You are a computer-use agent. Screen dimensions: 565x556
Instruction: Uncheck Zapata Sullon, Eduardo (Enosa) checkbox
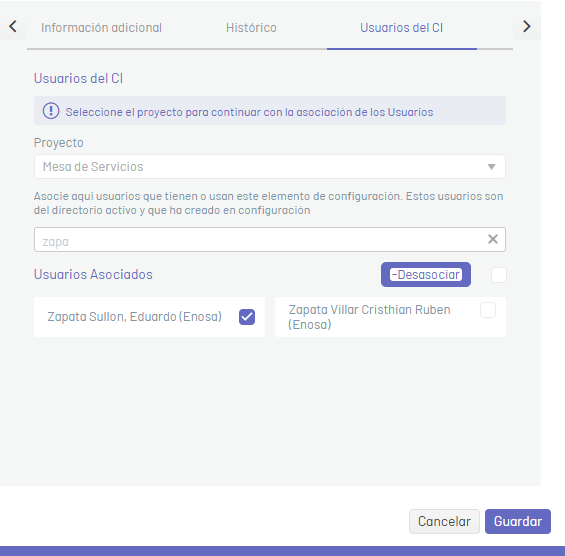[x=247, y=317]
